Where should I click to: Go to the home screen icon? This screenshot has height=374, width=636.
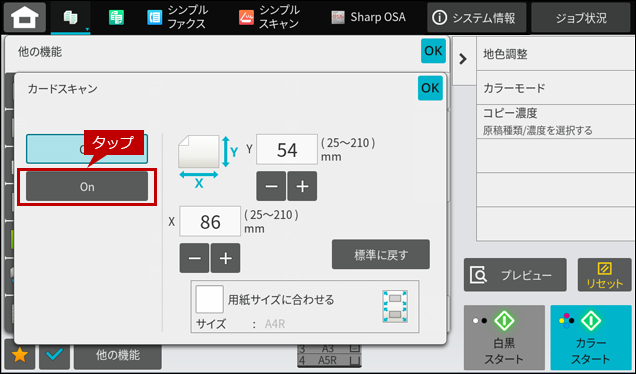click(25, 17)
